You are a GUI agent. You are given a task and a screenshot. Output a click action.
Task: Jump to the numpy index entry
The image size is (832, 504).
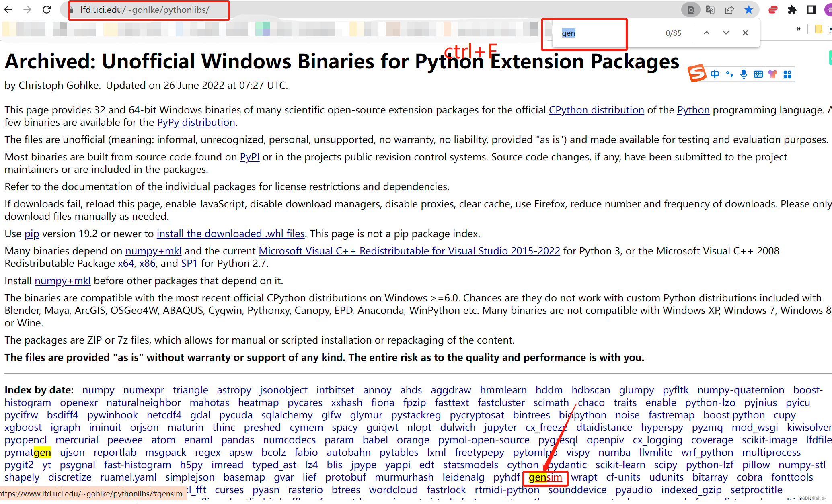(x=99, y=390)
